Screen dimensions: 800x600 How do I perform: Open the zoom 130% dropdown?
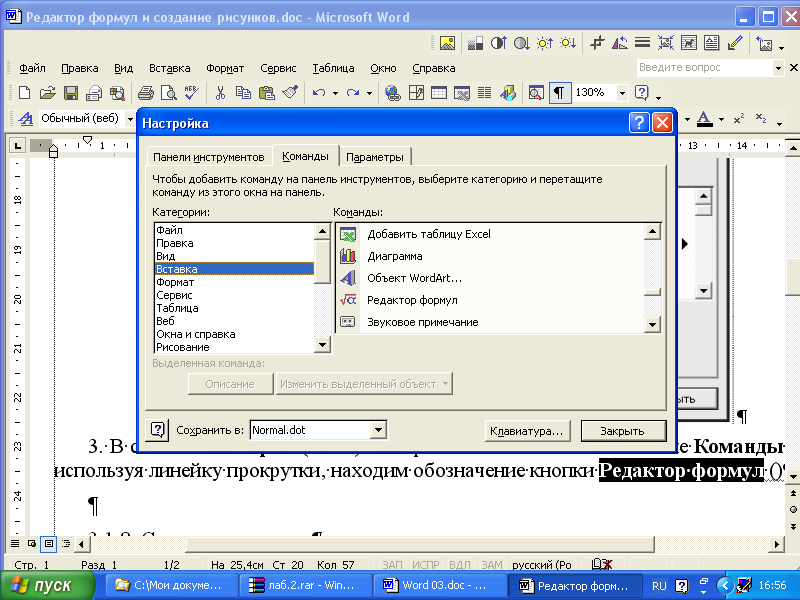tap(622, 93)
